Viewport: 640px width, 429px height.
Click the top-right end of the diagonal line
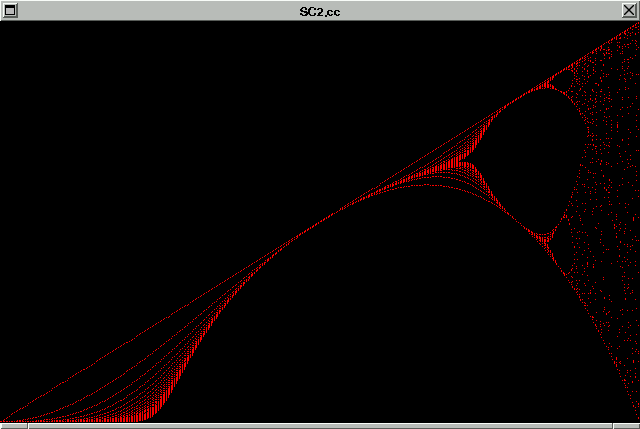(634, 26)
